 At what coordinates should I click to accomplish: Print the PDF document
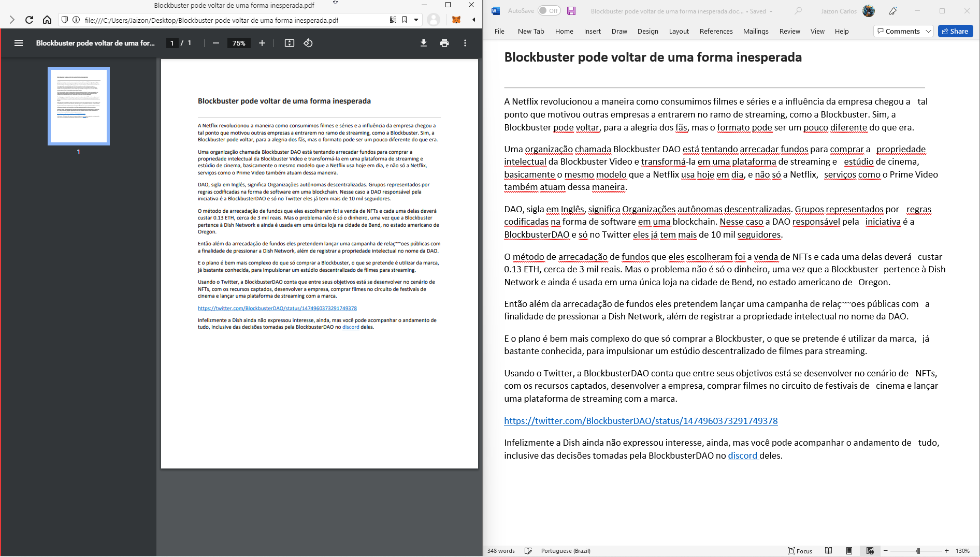(x=444, y=43)
